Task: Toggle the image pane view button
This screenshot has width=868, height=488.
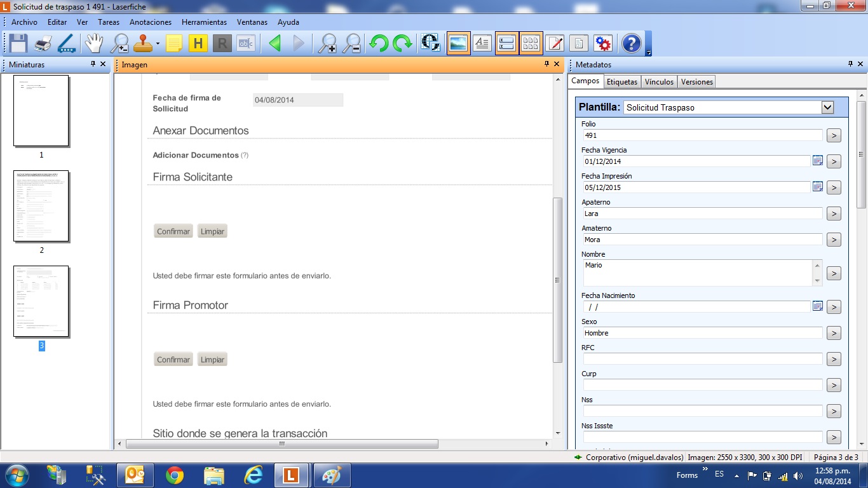Action: pyautogui.click(x=459, y=43)
